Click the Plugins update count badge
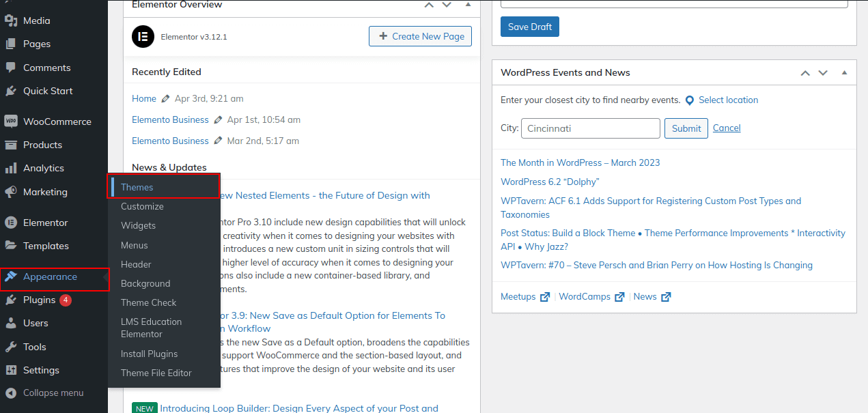Image resolution: width=868 pixels, height=413 pixels. click(66, 300)
